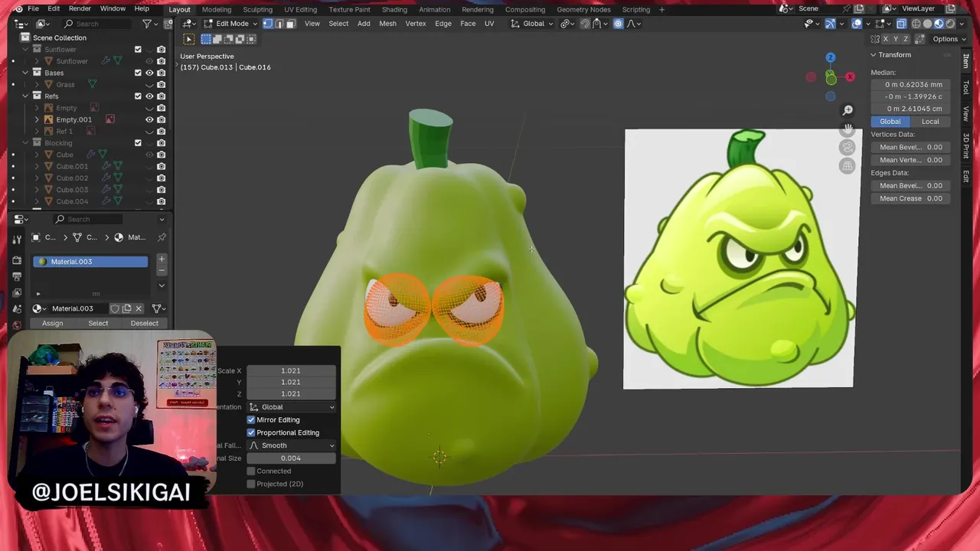The height and width of the screenshot is (551, 980).
Task: Open Global transform orientation dropdown
Action: 530,24
